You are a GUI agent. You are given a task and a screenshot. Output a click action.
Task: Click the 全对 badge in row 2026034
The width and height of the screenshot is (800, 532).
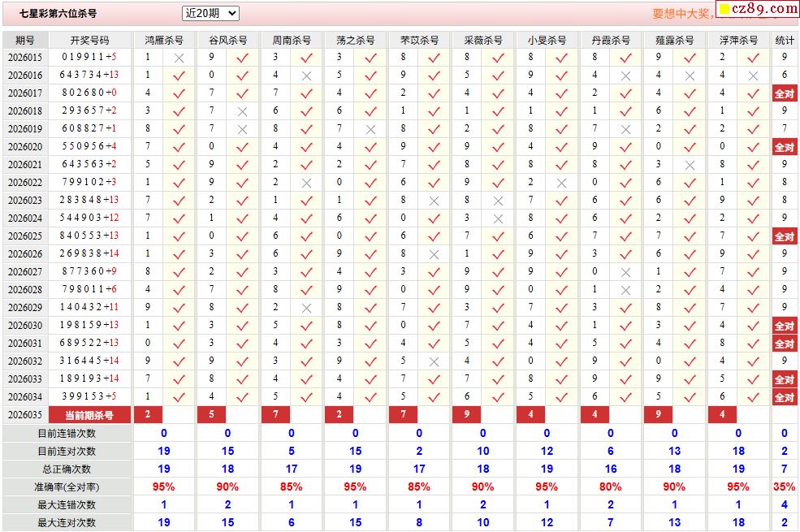785,397
